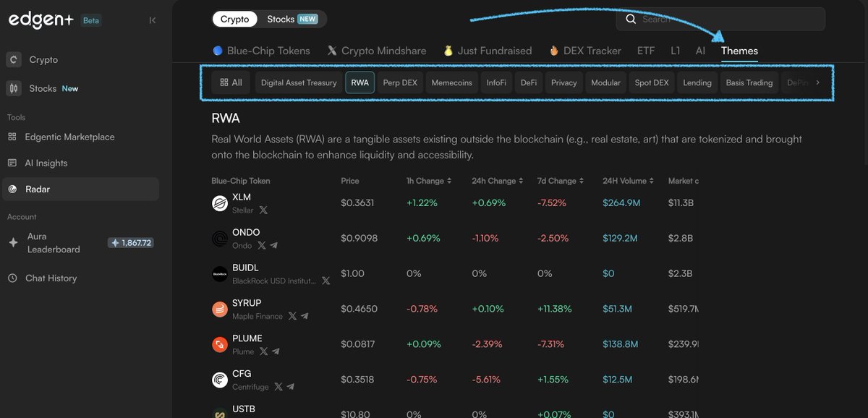Sort by 24h Change column
This screenshot has height=418, width=868.
pyautogui.click(x=498, y=181)
